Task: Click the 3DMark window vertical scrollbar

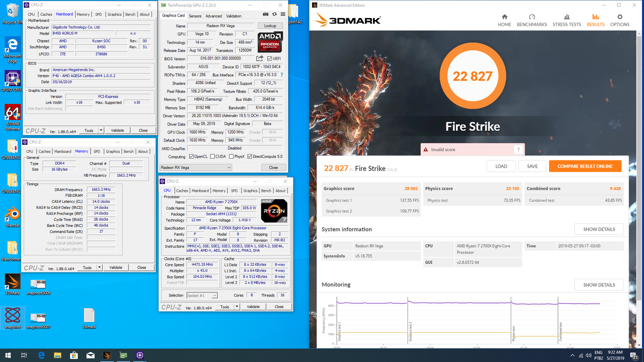Action: tap(639, 161)
